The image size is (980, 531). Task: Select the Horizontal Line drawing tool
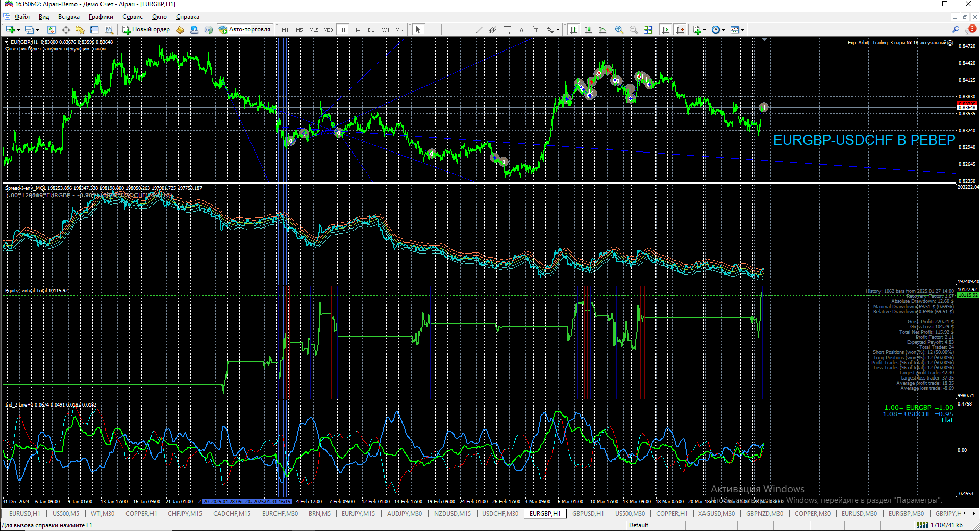coord(464,30)
